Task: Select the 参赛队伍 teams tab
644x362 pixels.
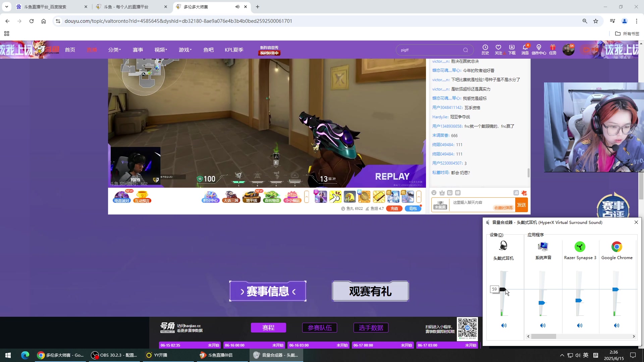Action: click(320, 327)
